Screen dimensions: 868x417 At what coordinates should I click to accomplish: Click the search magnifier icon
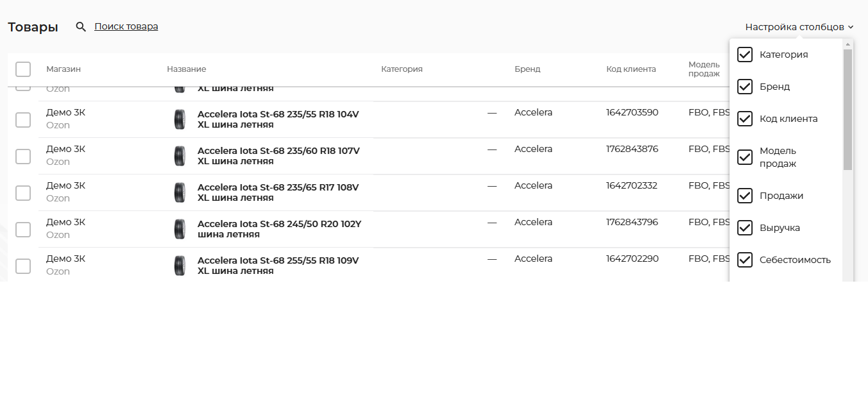(81, 27)
